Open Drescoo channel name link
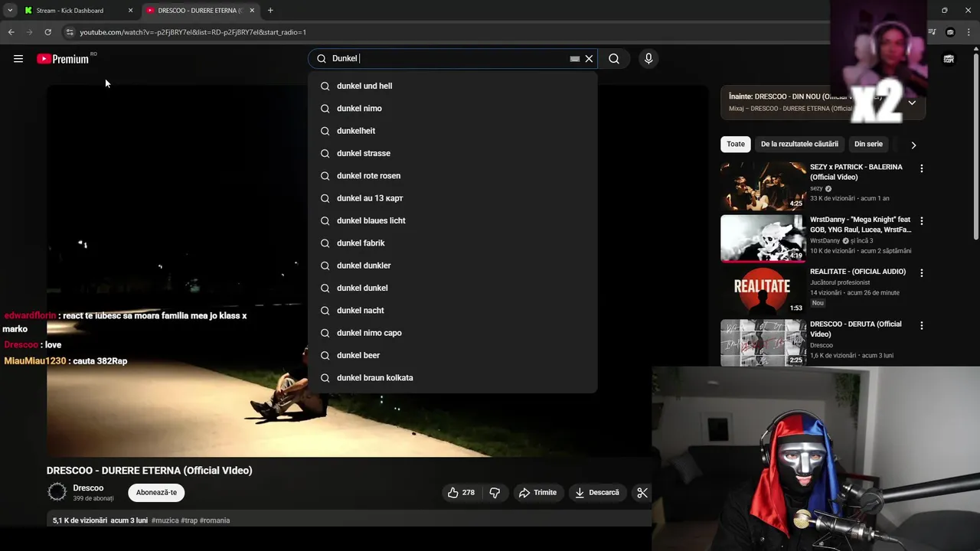This screenshot has height=551, width=980. coord(88,488)
